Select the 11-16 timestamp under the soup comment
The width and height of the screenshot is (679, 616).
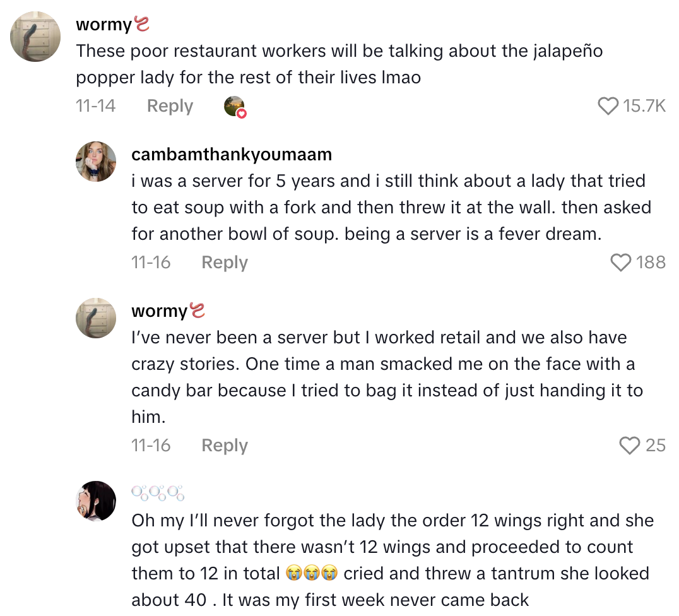point(151,263)
